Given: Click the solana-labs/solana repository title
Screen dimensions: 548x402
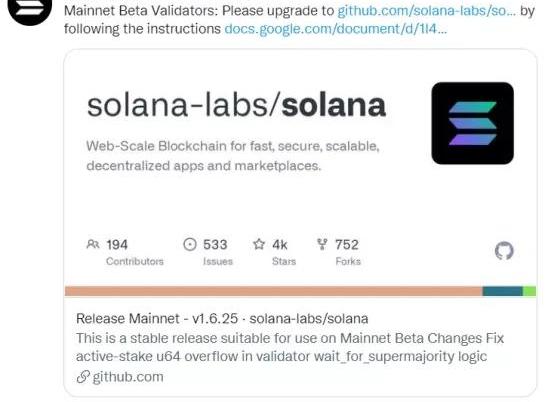Looking at the screenshot, I should tap(236, 106).
